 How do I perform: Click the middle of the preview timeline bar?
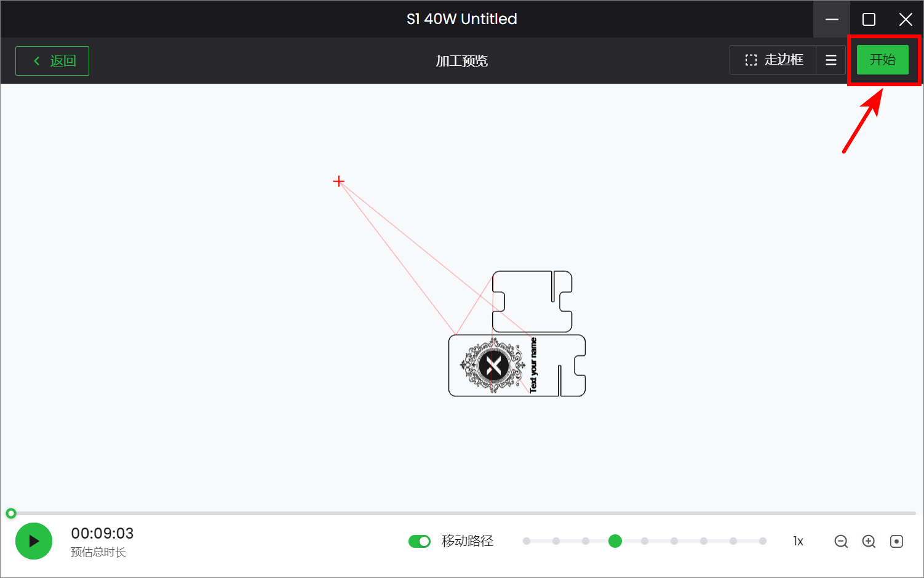[x=463, y=513]
